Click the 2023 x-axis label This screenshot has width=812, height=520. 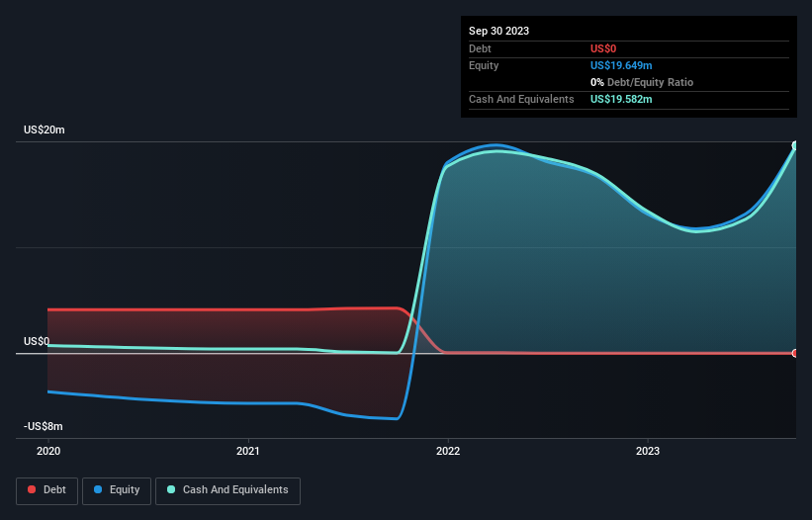coord(648,451)
